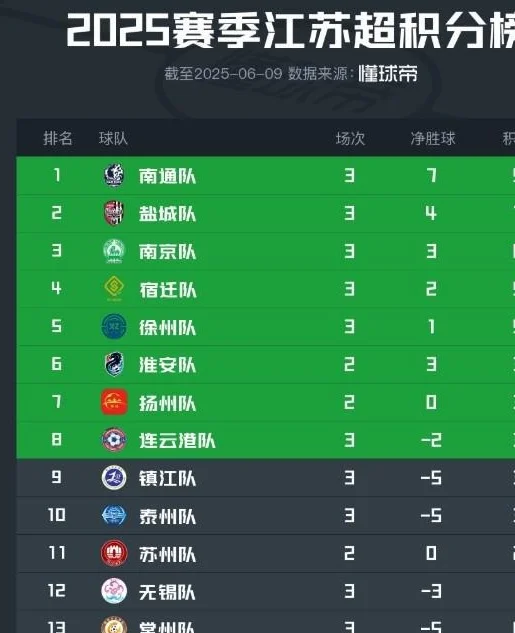Click the 连云港队 football crest
The height and width of the screenshot is (633, 515).
[x=114, y=440]
